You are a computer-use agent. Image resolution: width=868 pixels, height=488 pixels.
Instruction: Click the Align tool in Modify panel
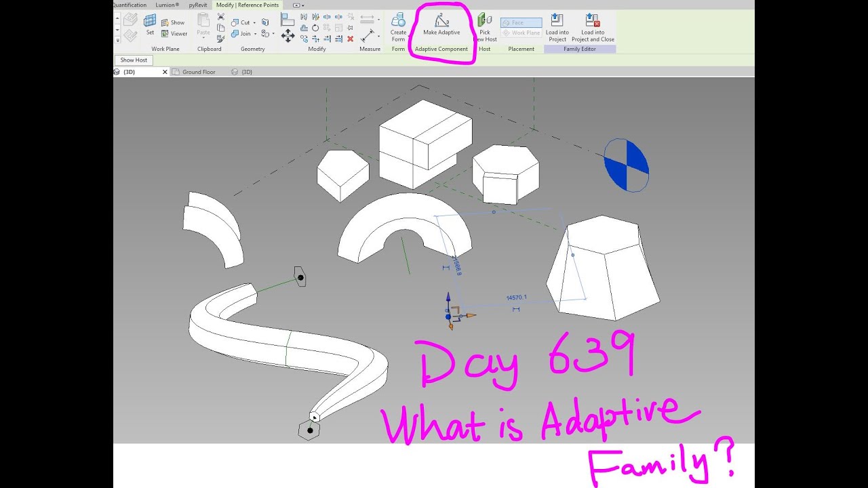click(287, 19)
